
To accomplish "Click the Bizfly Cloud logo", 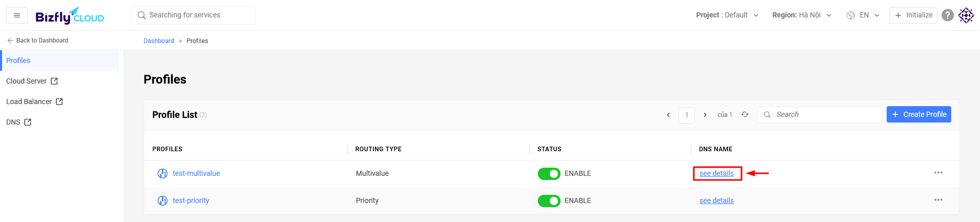I will click(70, 16).
